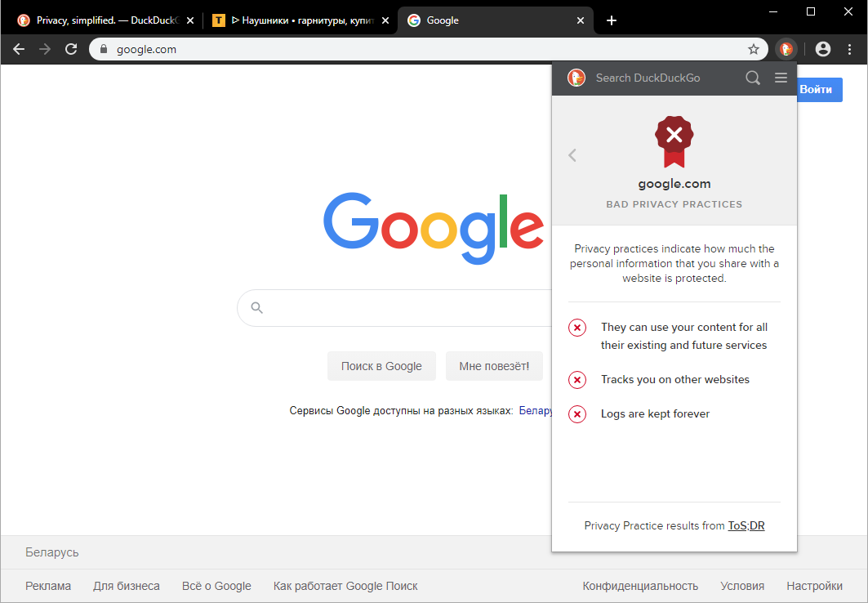Screen dimensions: 868x603
Task: Click the google.com address bar
Action: [429, 49]
